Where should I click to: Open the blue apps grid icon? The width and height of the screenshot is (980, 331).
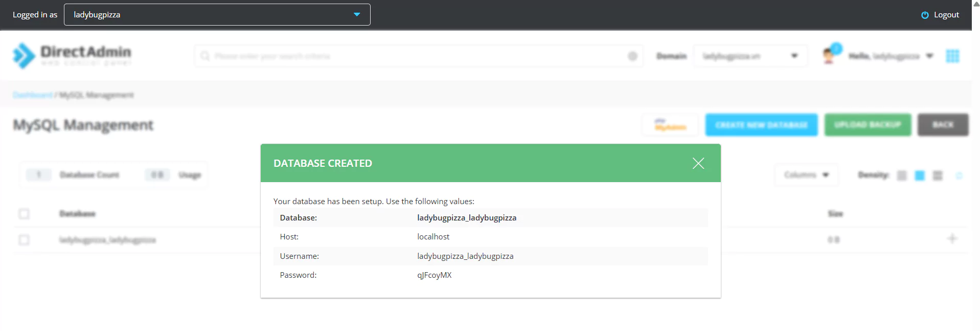click(x=952, y=56)
